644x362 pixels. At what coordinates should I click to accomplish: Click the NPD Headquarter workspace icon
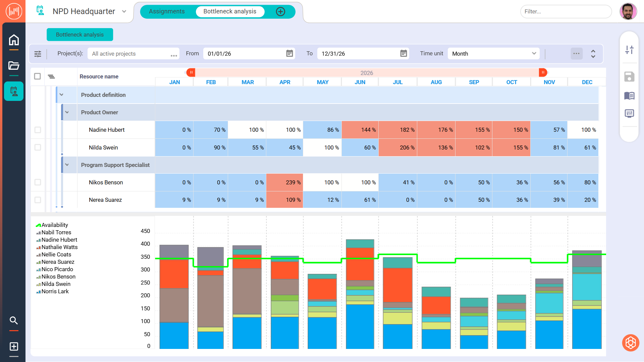(x=40, y=11)
